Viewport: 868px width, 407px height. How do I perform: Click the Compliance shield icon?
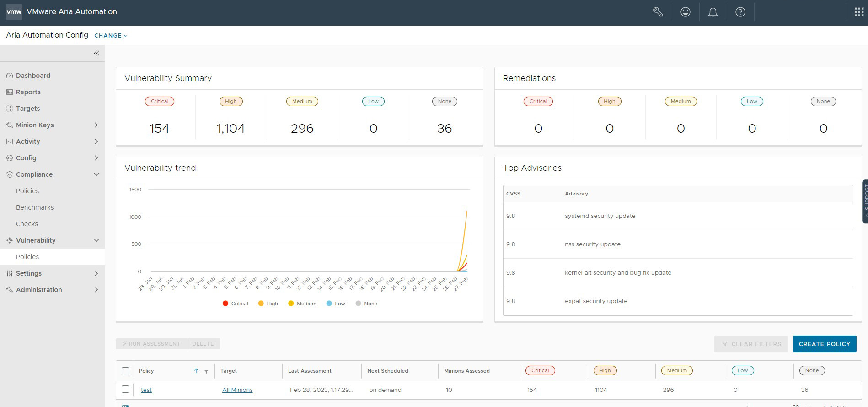tap(10, 174)
